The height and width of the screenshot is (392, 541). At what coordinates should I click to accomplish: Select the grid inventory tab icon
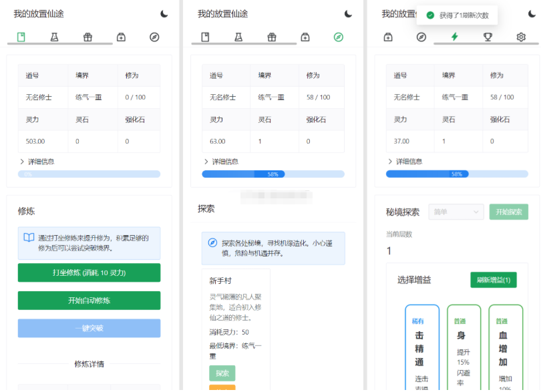[87, 38]
